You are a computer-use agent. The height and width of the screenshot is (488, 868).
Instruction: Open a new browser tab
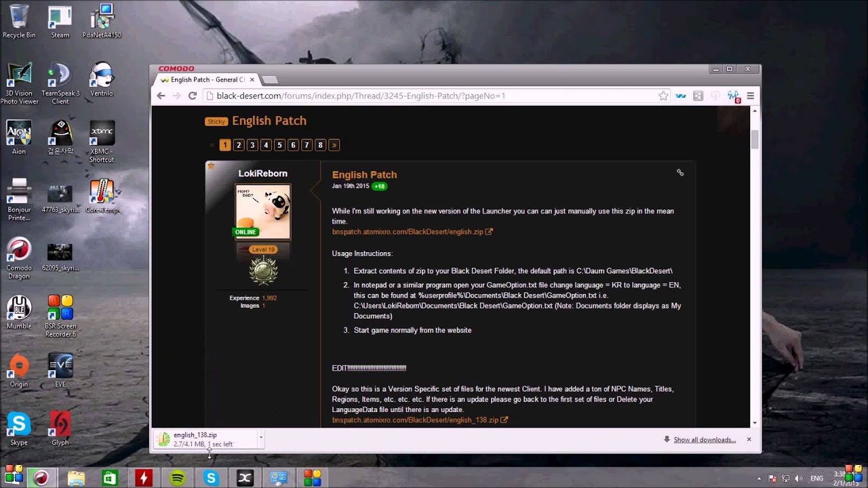point(269,80)
